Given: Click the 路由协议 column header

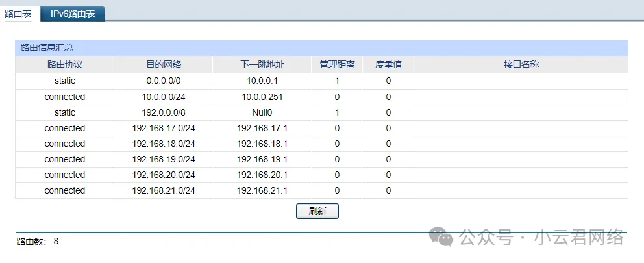Looking at the screenshot, I should [65, 65].
